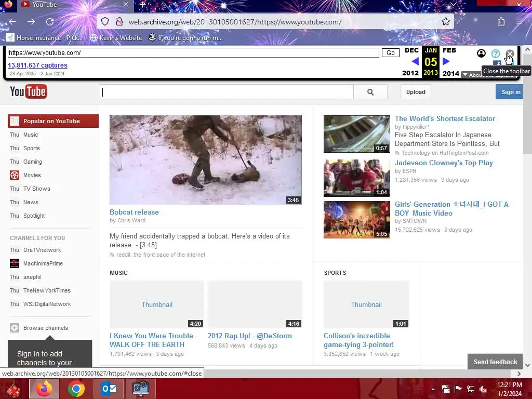
Task: Open the TV Shows category
Action: click(x=37, y=189)
